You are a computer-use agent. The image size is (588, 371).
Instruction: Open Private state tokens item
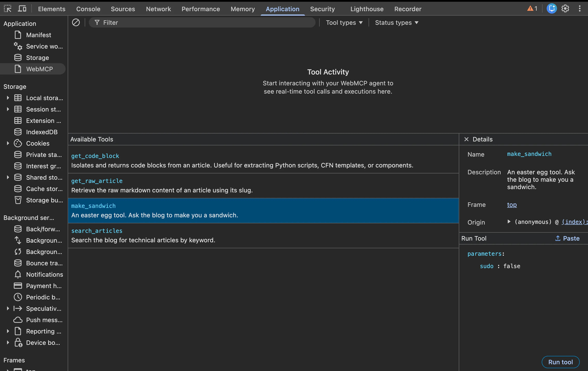pos(33,155)
